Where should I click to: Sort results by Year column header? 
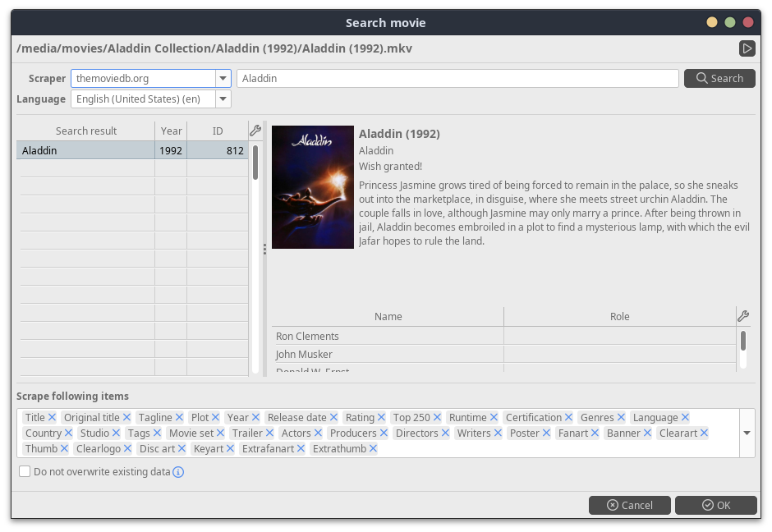[171, 131]
